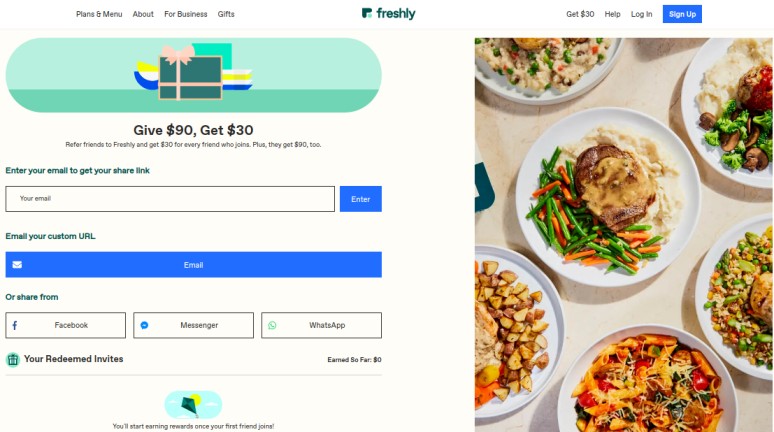Screen dimensions: 774x432
Task: Click the Messenger icon in share button
Action: coord(144,325)
